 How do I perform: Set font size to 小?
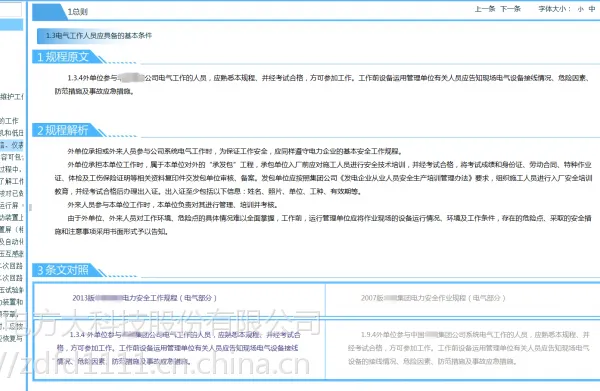coord(580,9)
